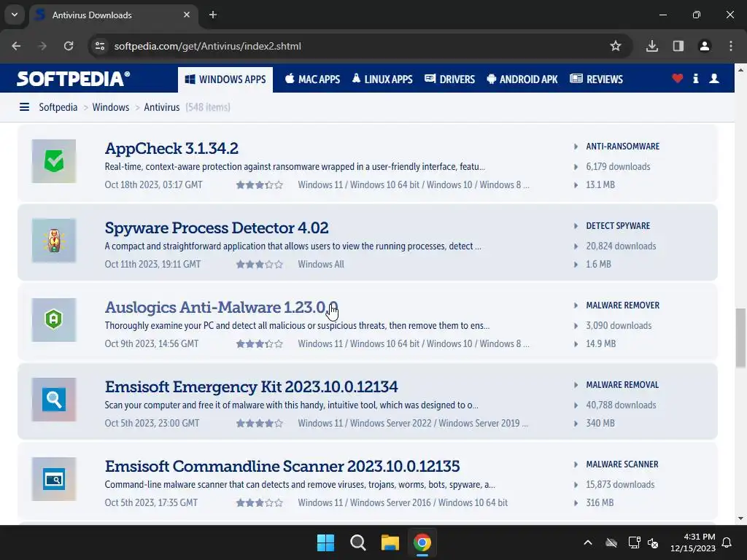This screenshot has height=560, width=747.
Task: Click the MALWARE REMOVAL tag
Action: pyautogui.click(x=622, y=385)
